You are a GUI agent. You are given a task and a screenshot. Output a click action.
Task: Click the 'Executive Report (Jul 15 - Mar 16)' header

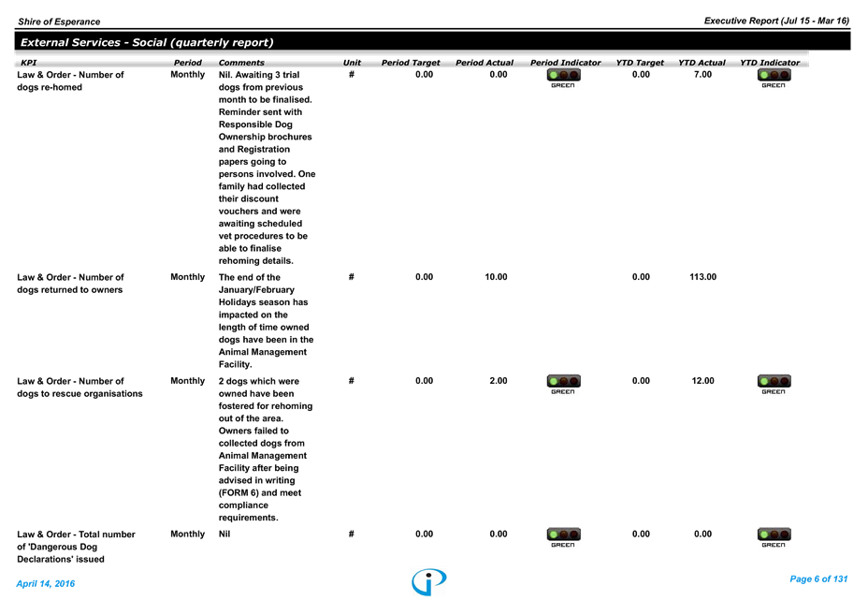776,21
